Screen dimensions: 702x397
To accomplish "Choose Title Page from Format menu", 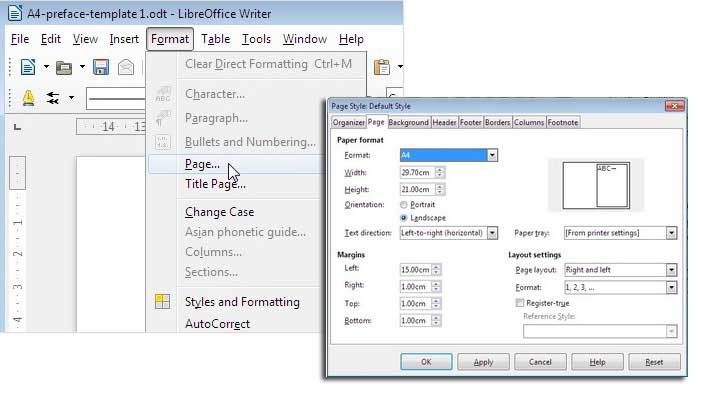I will (215, 184).
